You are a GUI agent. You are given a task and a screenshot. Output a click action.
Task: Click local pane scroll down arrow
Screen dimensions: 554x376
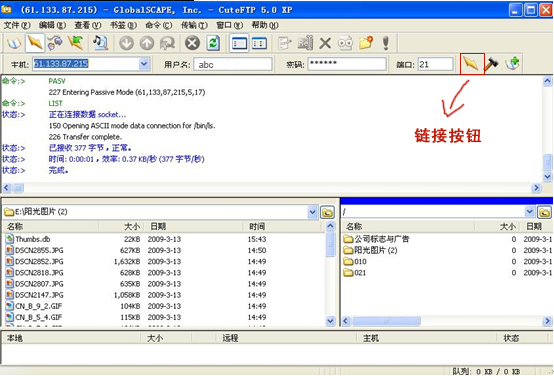tap(330, 321)
